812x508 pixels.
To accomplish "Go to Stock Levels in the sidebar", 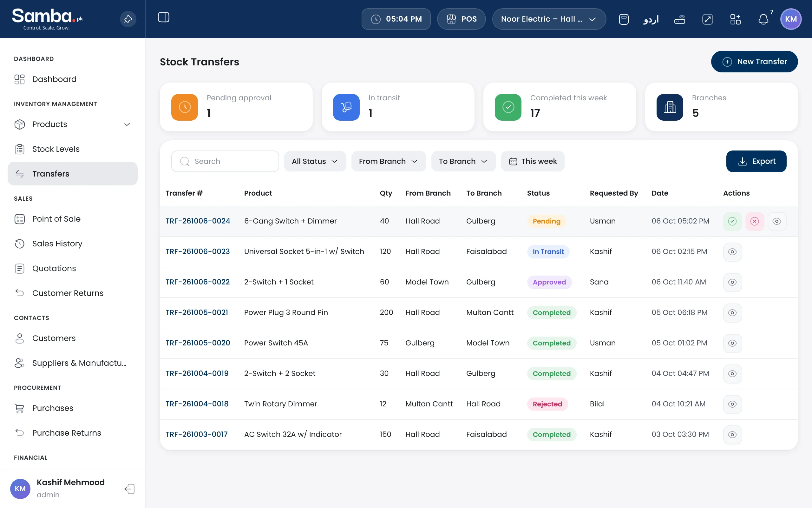I will [x=72, y=149].
